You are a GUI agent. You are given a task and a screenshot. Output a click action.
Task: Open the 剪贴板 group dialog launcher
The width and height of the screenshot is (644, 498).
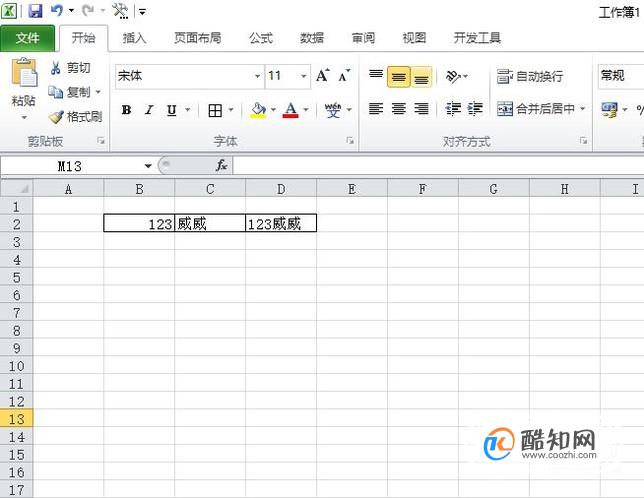101,141
